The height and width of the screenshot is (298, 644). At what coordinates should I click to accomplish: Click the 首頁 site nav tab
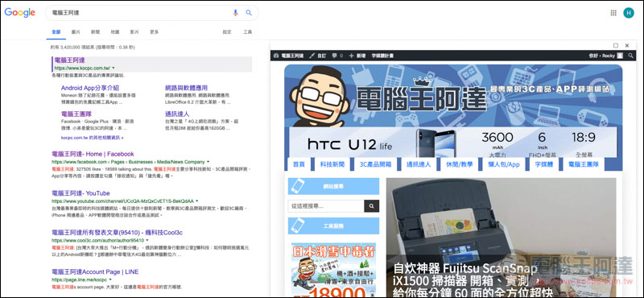click(x=299, y=164)
